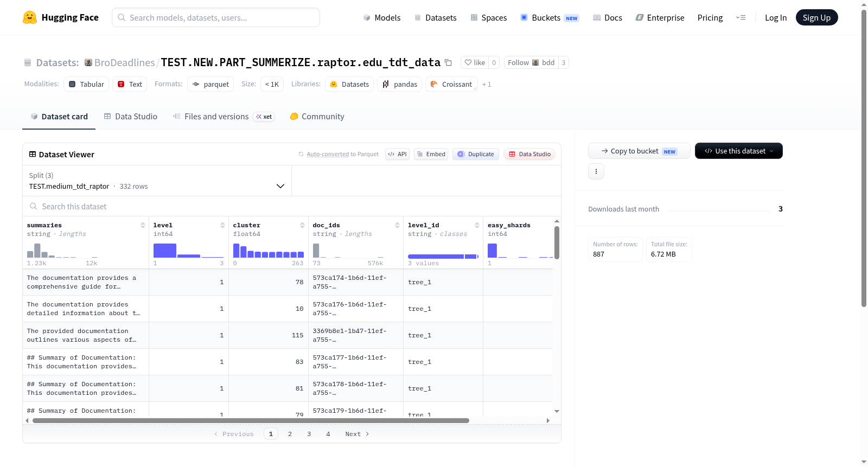Open Enterprise page

point(660,17)
